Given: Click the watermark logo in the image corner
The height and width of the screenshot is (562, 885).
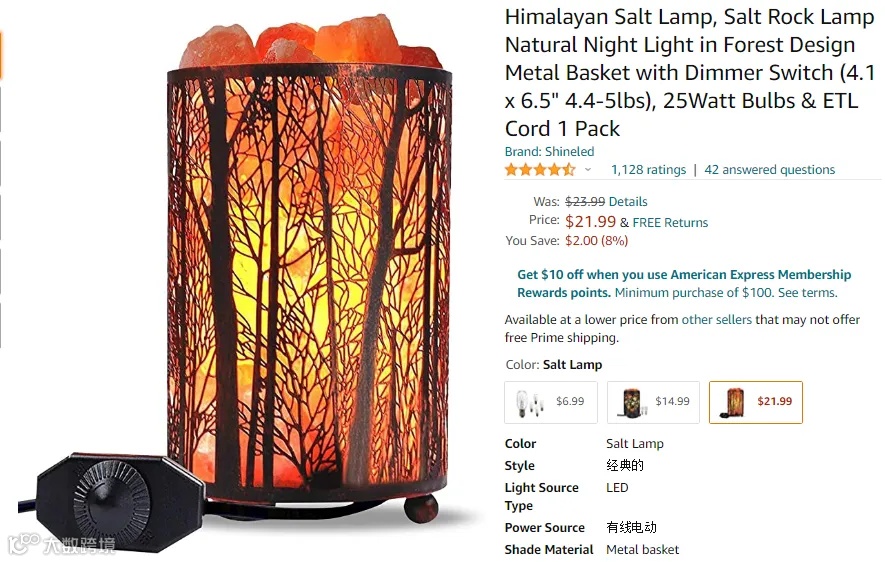Looking at the screenshot, I should click(61, 545).
